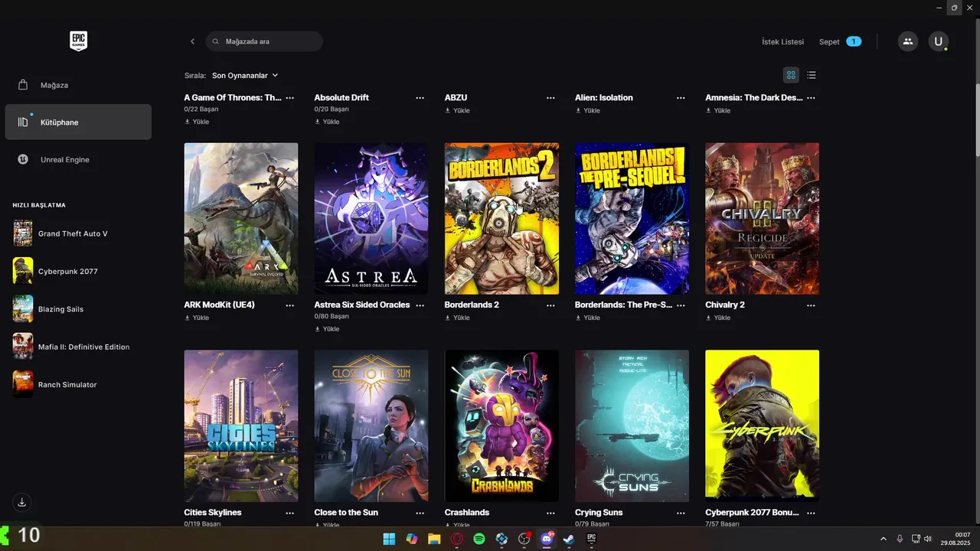Open options menu for Crashlands
This screenshot has width=980, height=551.
550,513
